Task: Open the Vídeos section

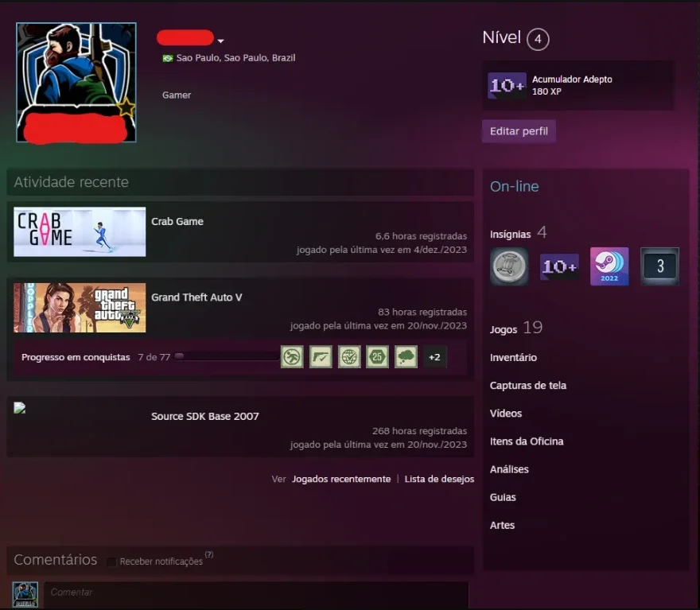Action: 506,414
